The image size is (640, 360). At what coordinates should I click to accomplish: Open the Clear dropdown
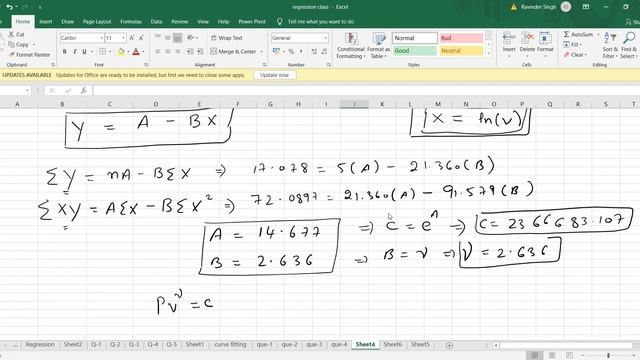[575, 55]
